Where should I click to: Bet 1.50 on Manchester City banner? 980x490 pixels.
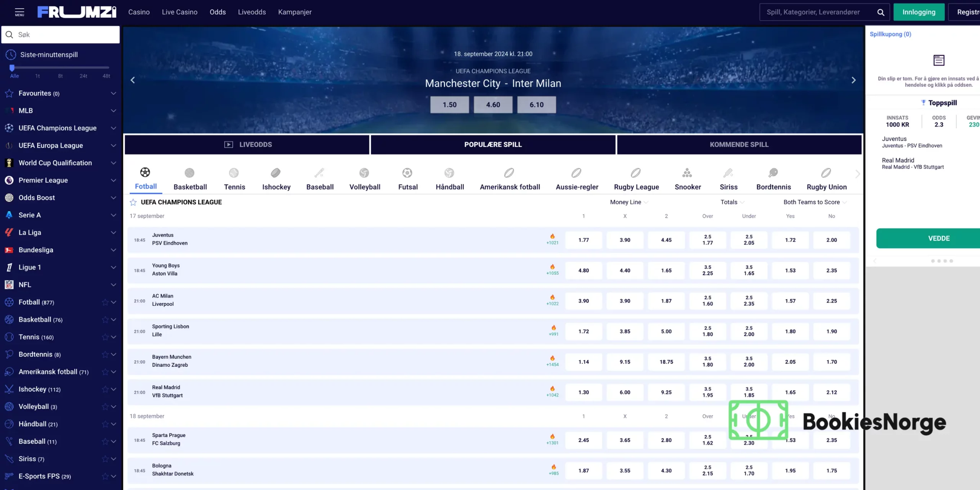[x=449, y=105]
